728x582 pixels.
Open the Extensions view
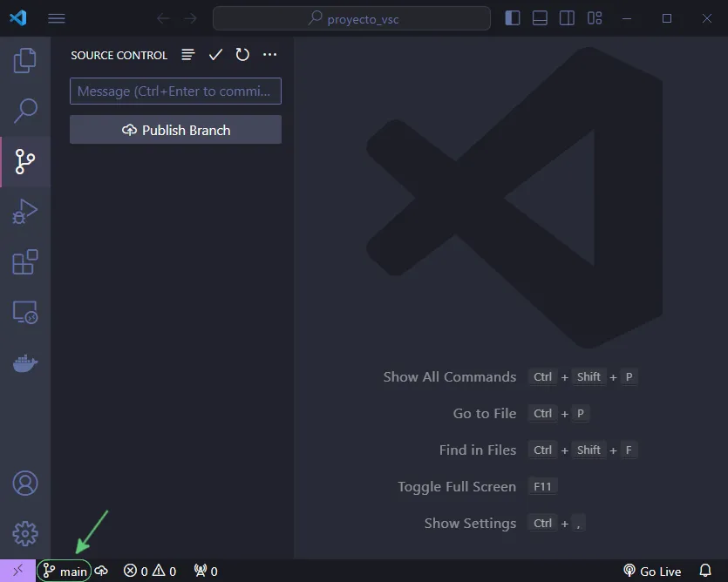click(25, 262)
